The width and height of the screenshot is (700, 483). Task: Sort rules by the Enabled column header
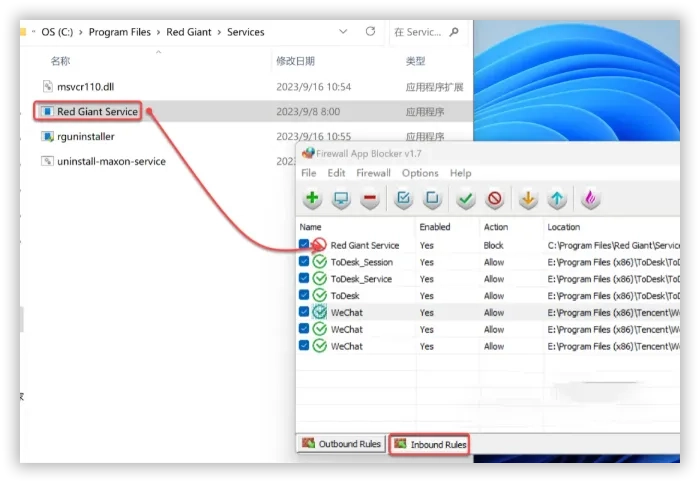click(435, 227)
